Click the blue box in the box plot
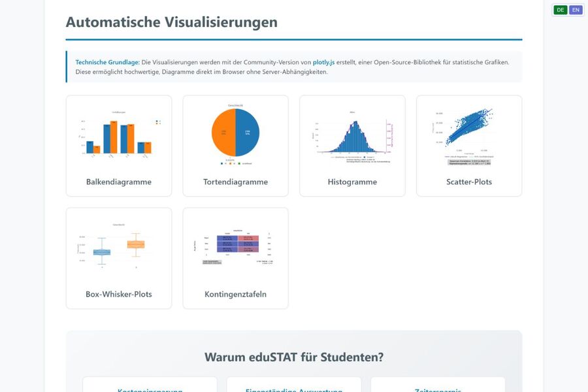588x392 pixels. [x=102, y=252]
